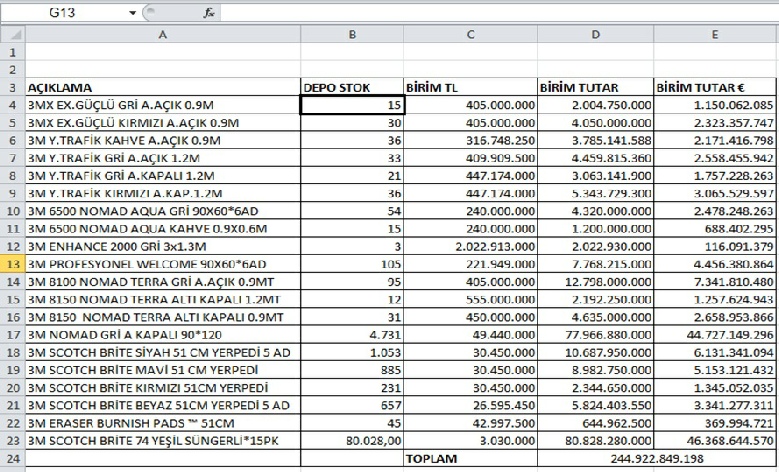779x472 pixels.
Task: Click the Insert Function fx icon
Action: tap(209, 13)
